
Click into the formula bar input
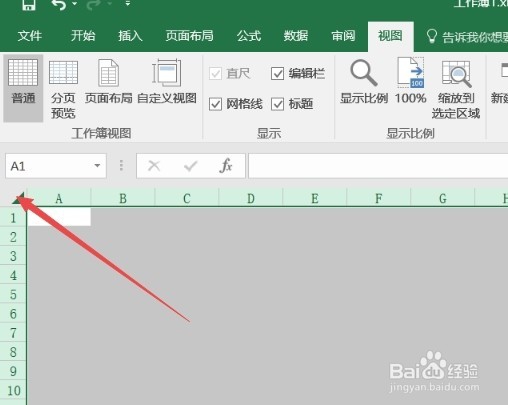(378, 166)
